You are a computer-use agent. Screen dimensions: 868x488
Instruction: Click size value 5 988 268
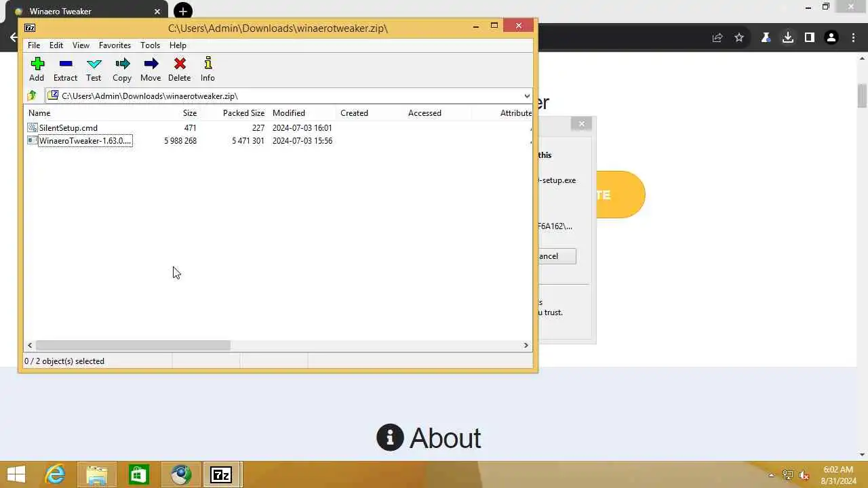[x=180, y=141]
